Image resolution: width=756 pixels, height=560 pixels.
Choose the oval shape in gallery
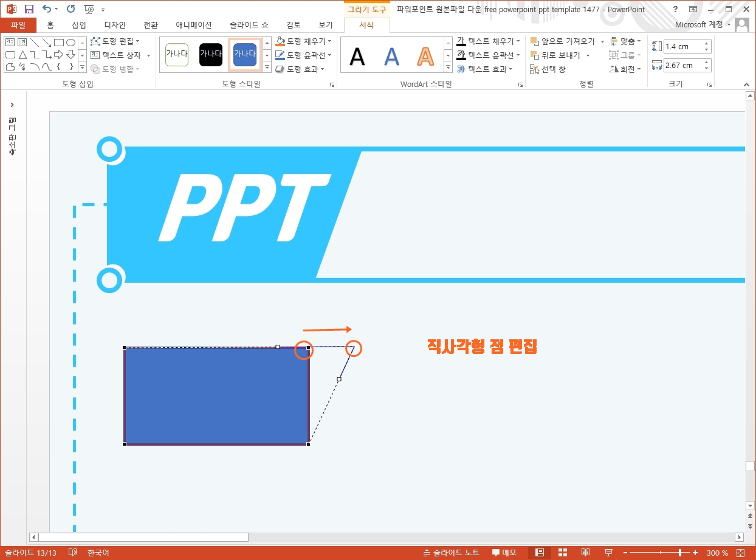pyautogui.click(x=70, y=42)
